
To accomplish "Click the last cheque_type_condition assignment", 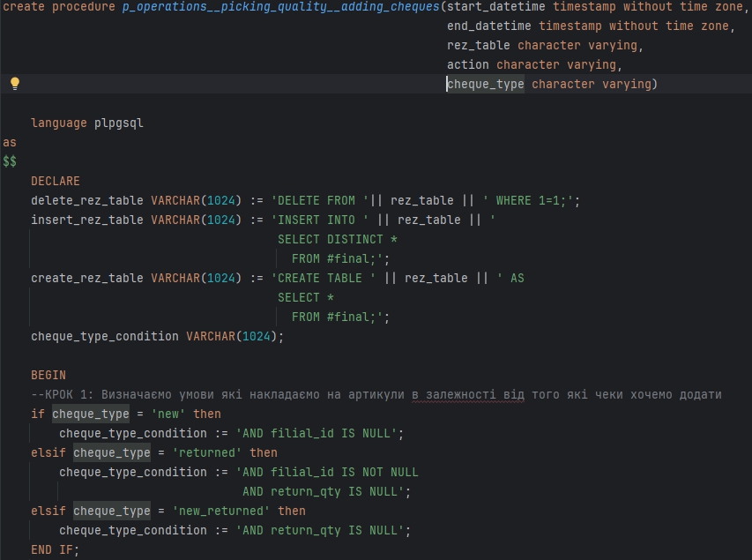I will click(235, 530).
